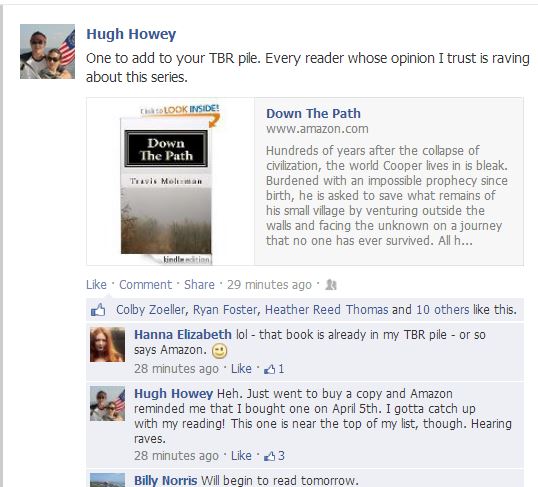Open thumbs-up count on Hanna Elizabeth's comment
The height and width of the screenshot is (487, 538).
pyautogui.click(x=274, y=369)
